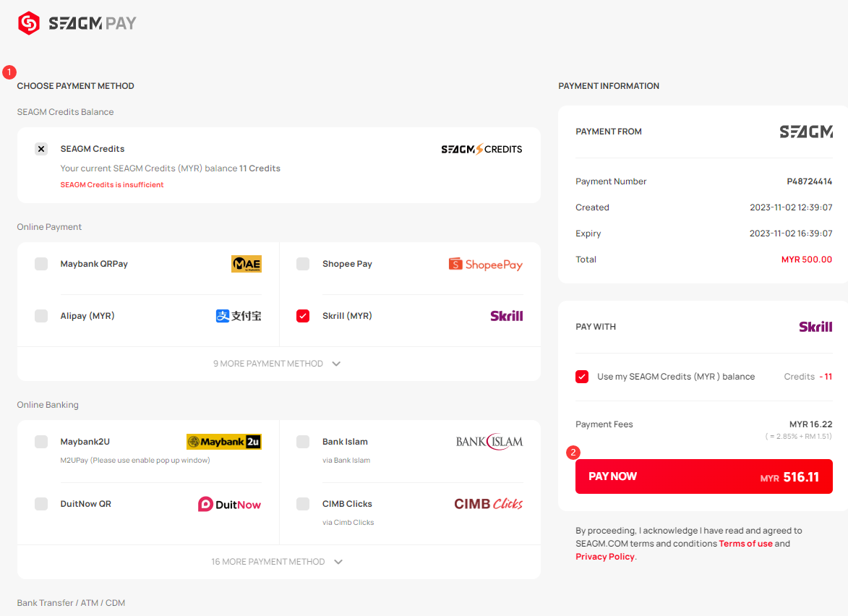
Task: Click the SEAGM Credits Balance heading
Action: [x=66, y=112]
